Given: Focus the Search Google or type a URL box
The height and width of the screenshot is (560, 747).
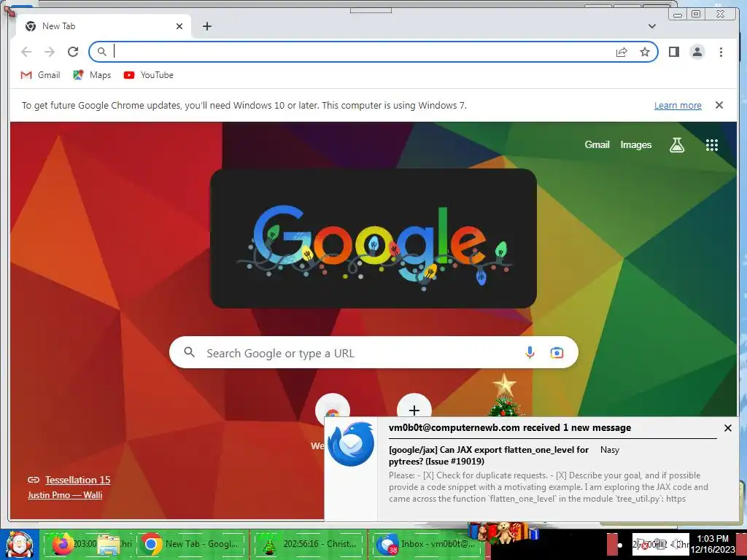Looking at the screenshot, I should [x=373, y=353].
